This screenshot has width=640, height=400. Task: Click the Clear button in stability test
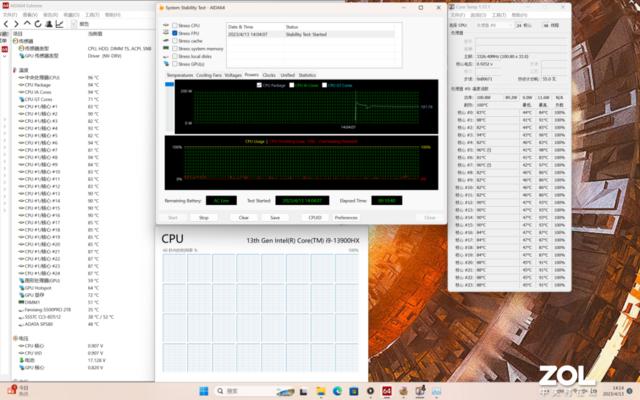[x=244, y=218]
